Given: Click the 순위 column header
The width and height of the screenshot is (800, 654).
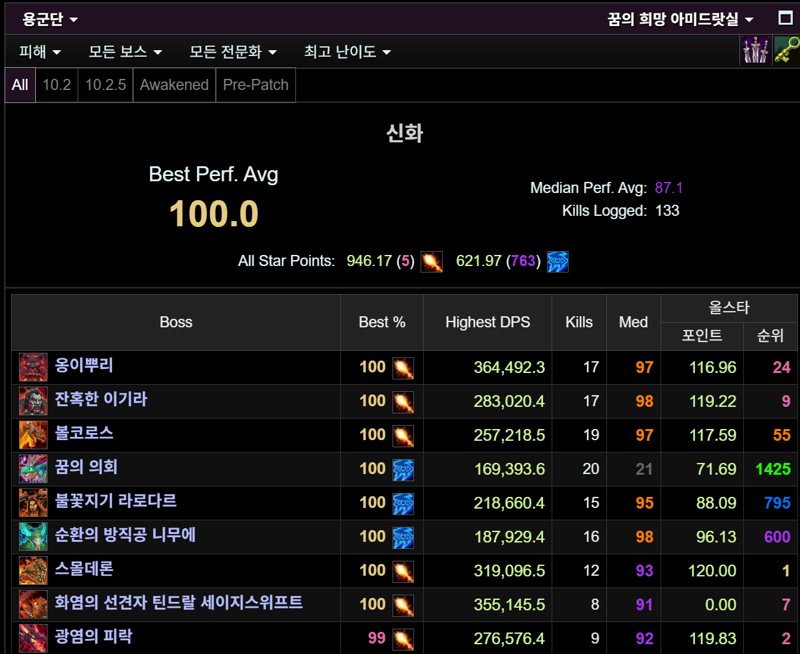Looking at the screenshot, I should click(770, 336).
